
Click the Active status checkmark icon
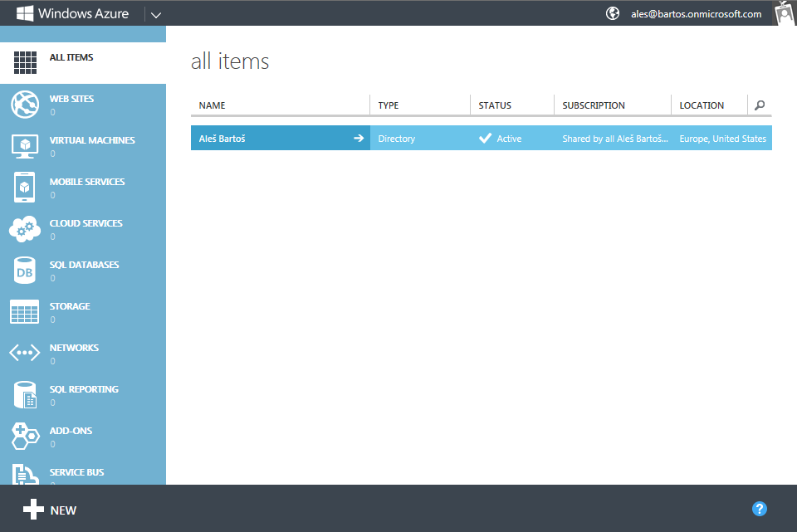tap(485, 139)
